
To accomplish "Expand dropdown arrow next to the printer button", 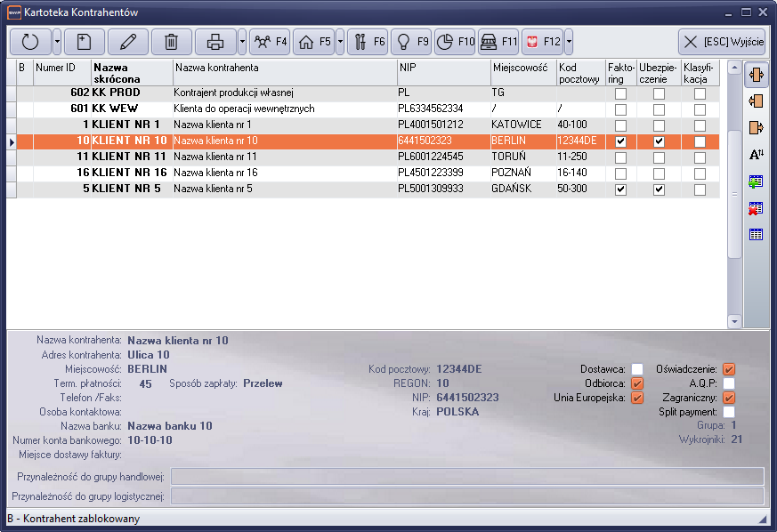I will point(242,42).
